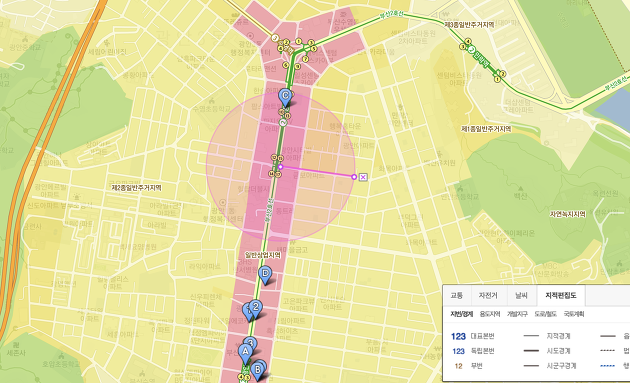Click exit 1 marker near Suyeong junction
Screen dimensions: 630x383
tap(299, 41)
